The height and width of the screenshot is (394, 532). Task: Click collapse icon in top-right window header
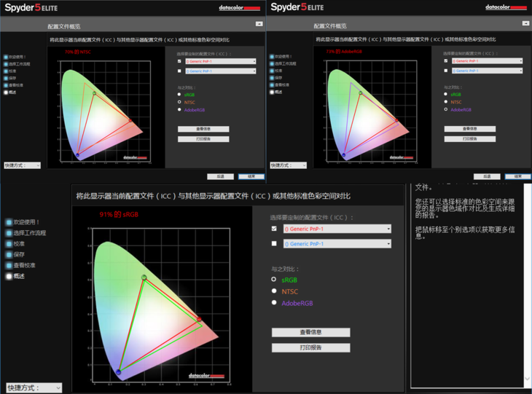tap(525, 24)
